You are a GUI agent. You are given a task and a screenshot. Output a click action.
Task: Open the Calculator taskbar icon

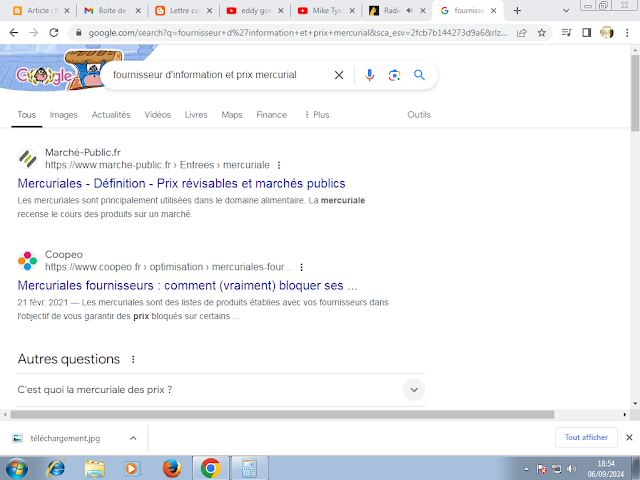(x=249, y=468)
